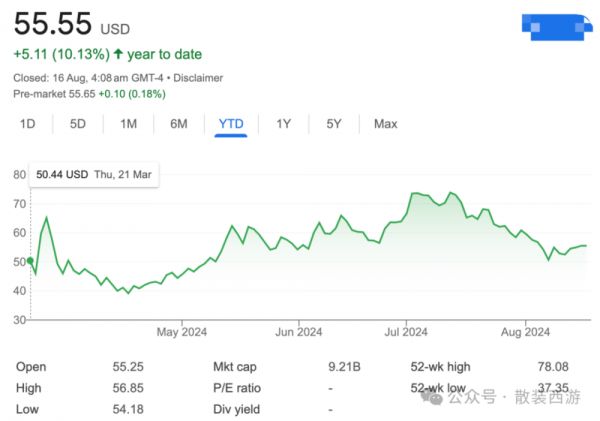The image size is (600, 421).
Task: Switch to the 1Y range tab
Action: click(x=283, y=124)
